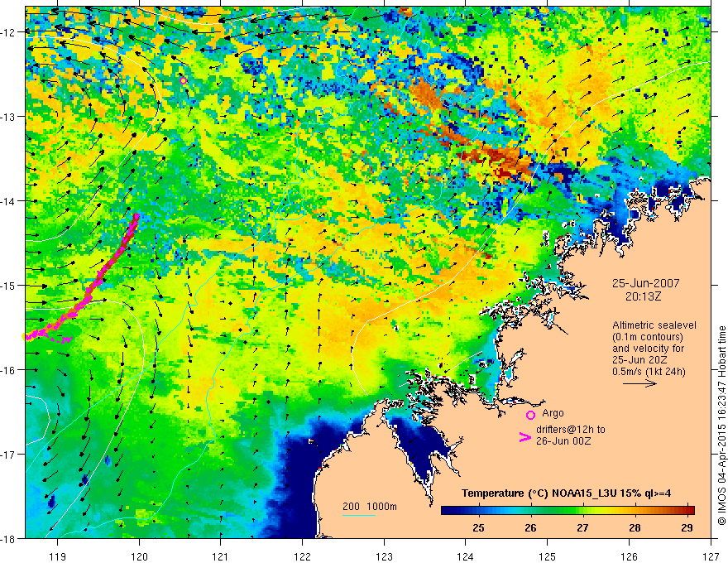The height and width of the screenshot is (563, 728).
Task: Click longitude axis label '125'
Action: [x=548, y=556]
